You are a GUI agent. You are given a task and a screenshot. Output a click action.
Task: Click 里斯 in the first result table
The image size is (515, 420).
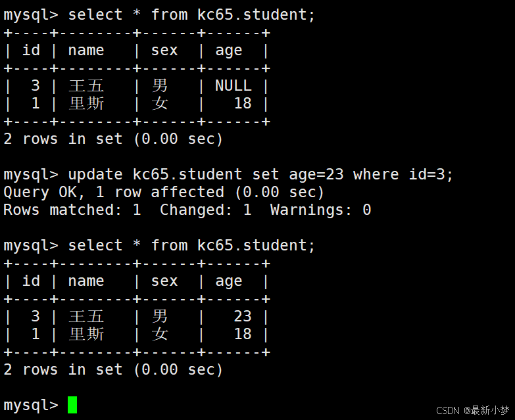[x=86, y=103]
